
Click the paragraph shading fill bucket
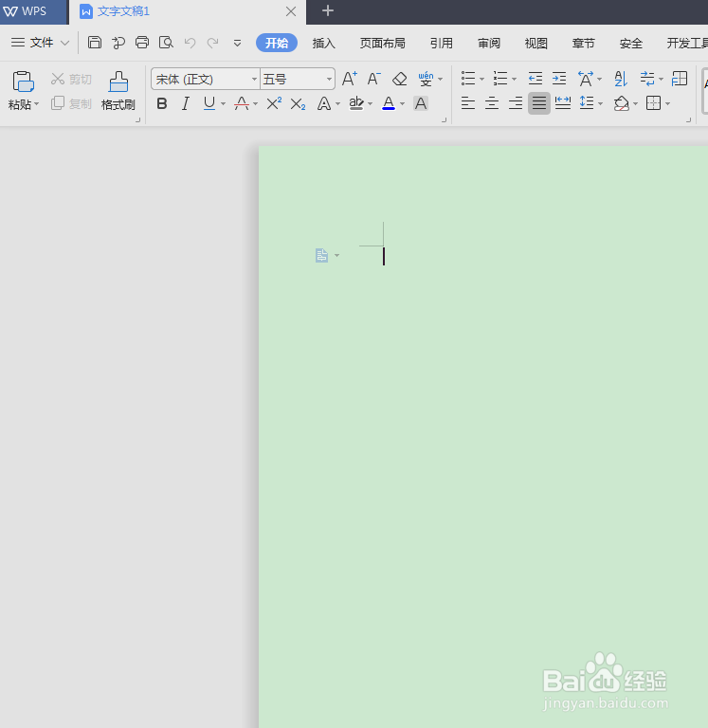click(621, 103)
